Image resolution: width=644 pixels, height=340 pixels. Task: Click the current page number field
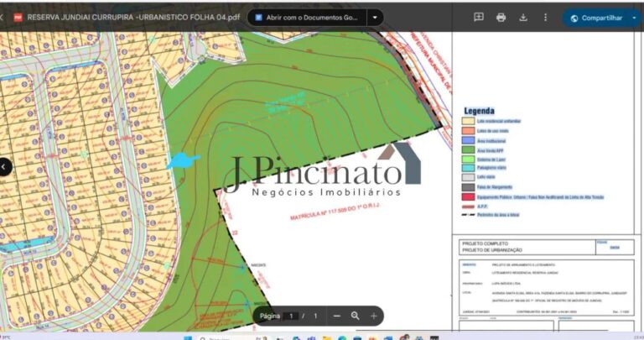click(x=291, y=316)
